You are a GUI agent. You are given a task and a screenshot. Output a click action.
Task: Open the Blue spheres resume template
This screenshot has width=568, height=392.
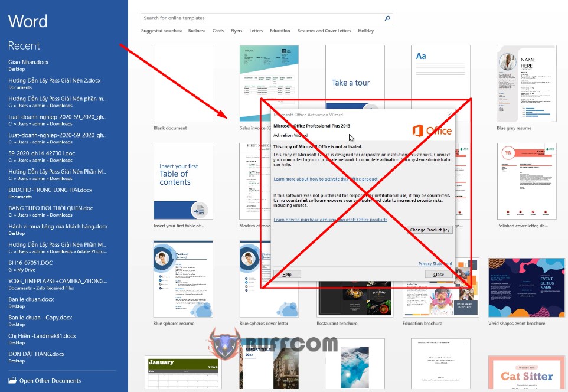click(x=183, y=279)
